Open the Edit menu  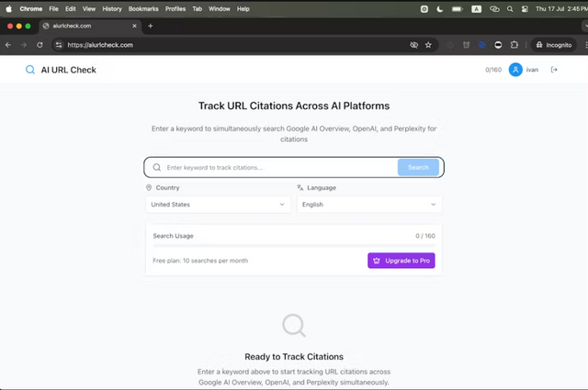point(70,8)
